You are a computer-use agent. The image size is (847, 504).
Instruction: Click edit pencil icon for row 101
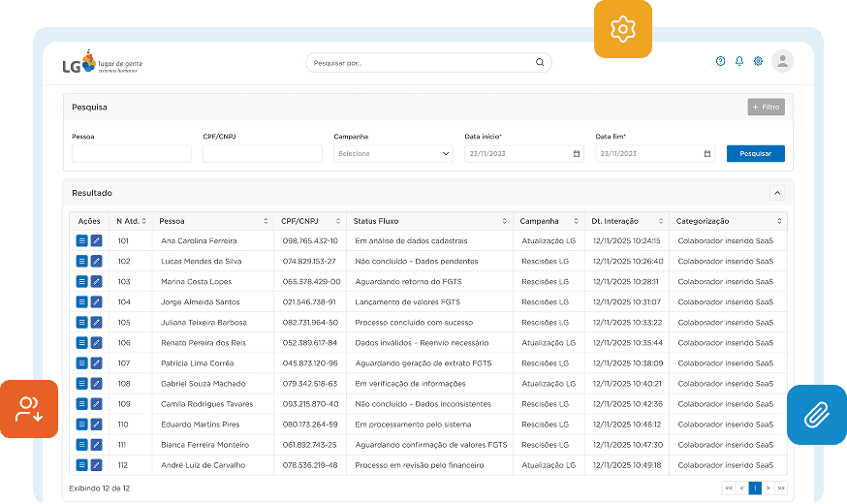(x=96, y=240)
